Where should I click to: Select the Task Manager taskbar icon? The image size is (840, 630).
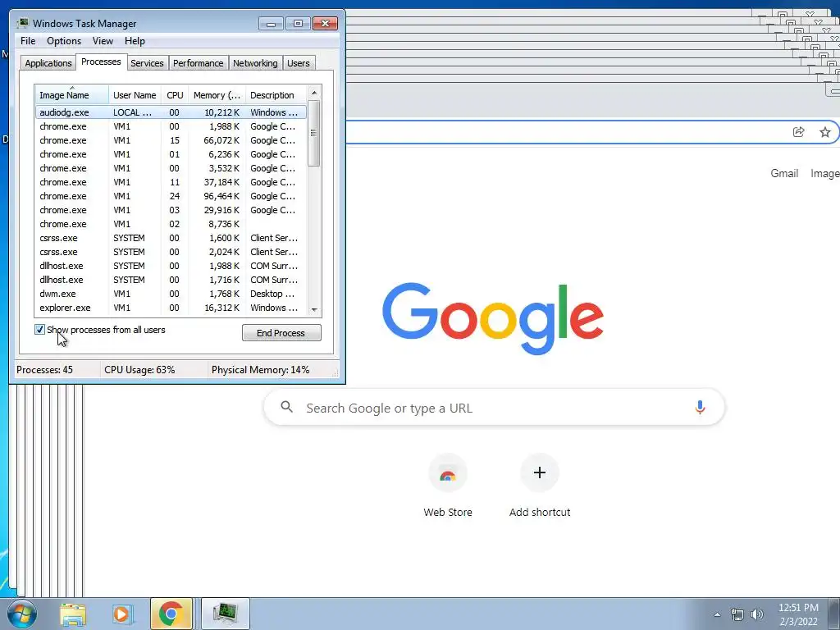point(225,614)
